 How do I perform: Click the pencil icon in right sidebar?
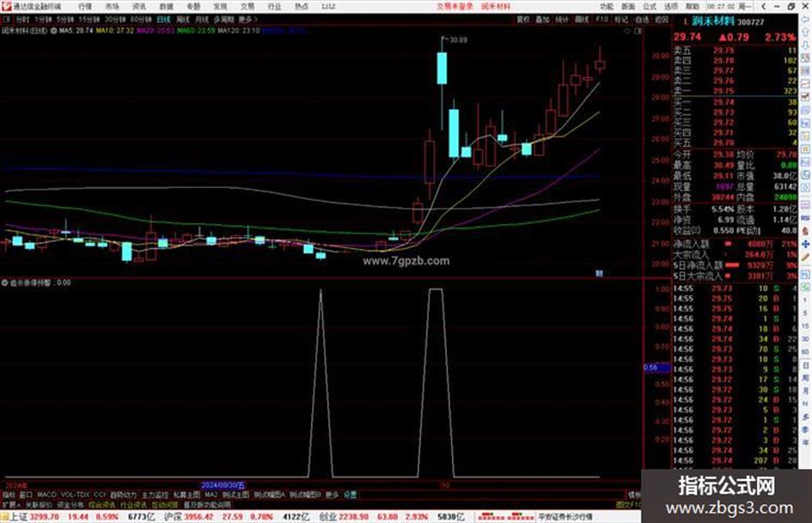[x=805, y=257]
